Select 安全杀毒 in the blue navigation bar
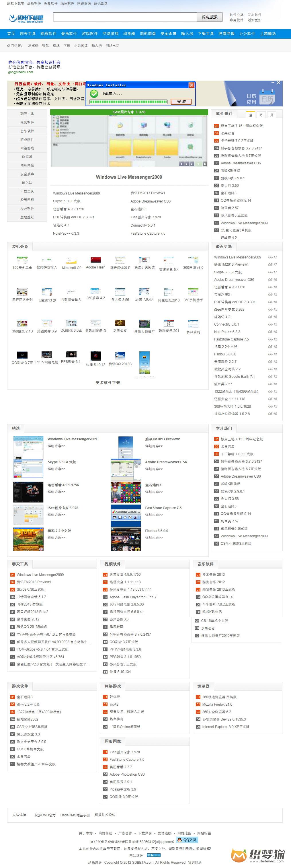291x868 pixels. 168,34
